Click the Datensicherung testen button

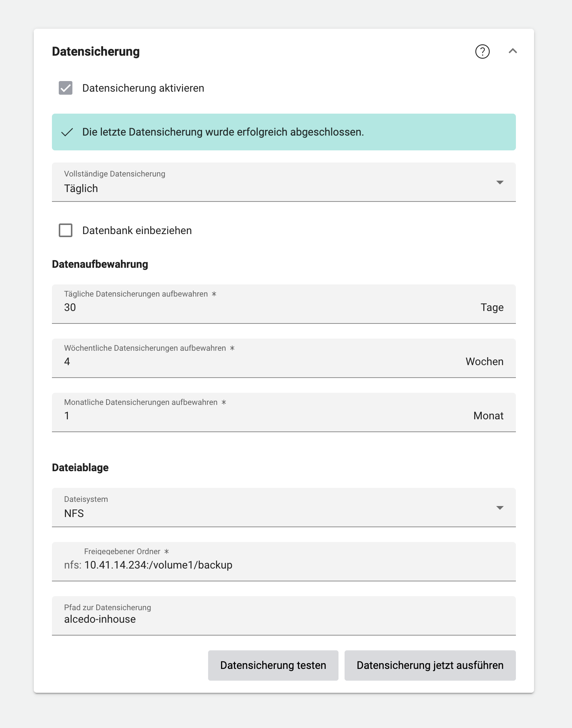click(x=273, y=665)
